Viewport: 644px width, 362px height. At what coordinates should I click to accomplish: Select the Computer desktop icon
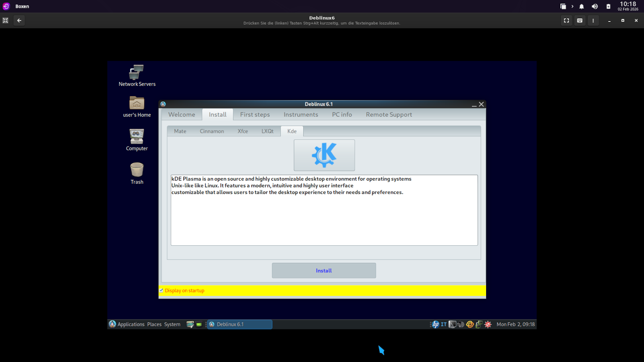pyautogui.click(x=137, y=140)
